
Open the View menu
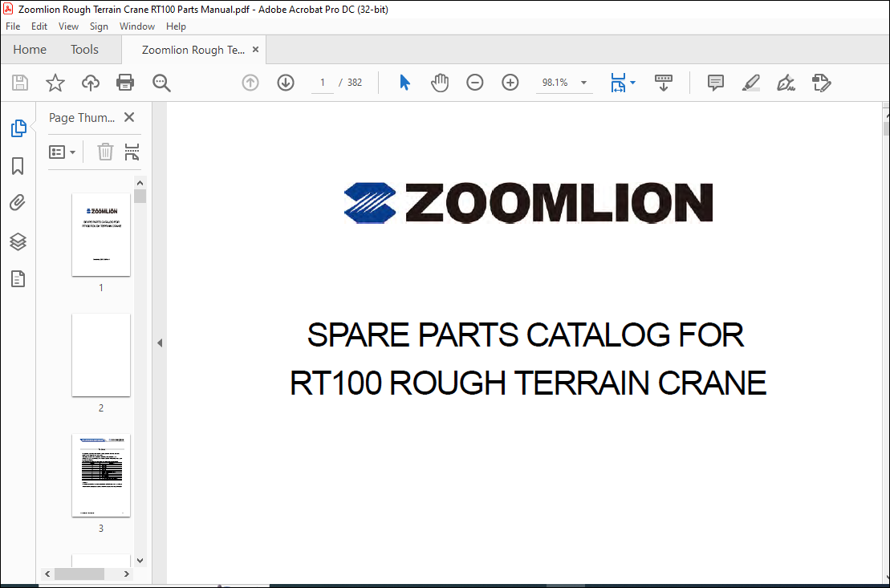[69, 26]
